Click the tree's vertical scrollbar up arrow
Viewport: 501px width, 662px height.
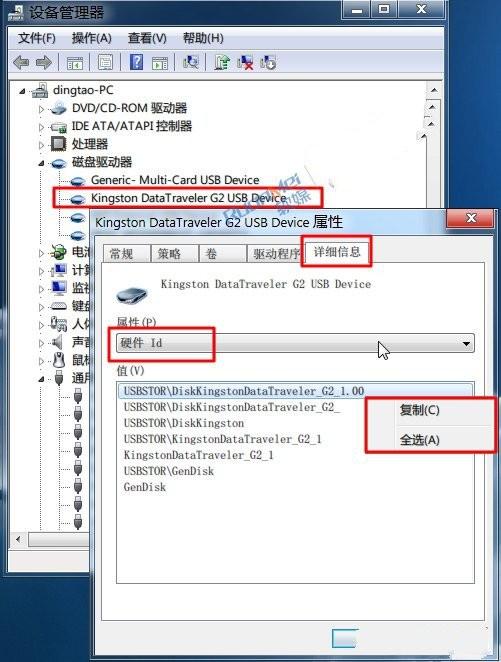coord(433,90)
